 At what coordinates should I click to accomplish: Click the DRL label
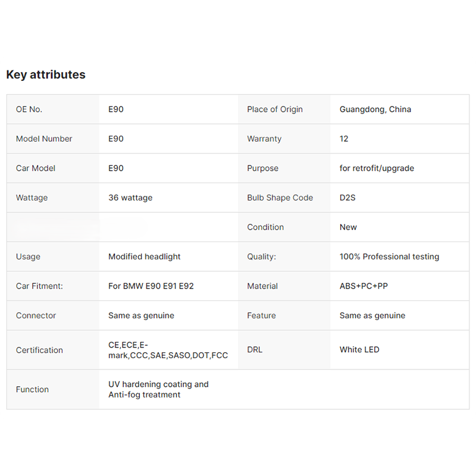[x=255, y=350]
